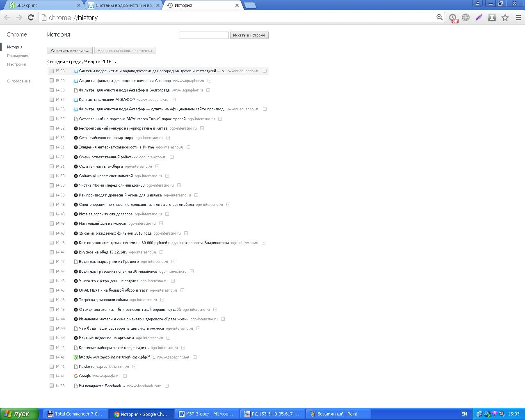
Task: Expand the menu for 'Poiskovoi zapros' entry
Action: 134,367
